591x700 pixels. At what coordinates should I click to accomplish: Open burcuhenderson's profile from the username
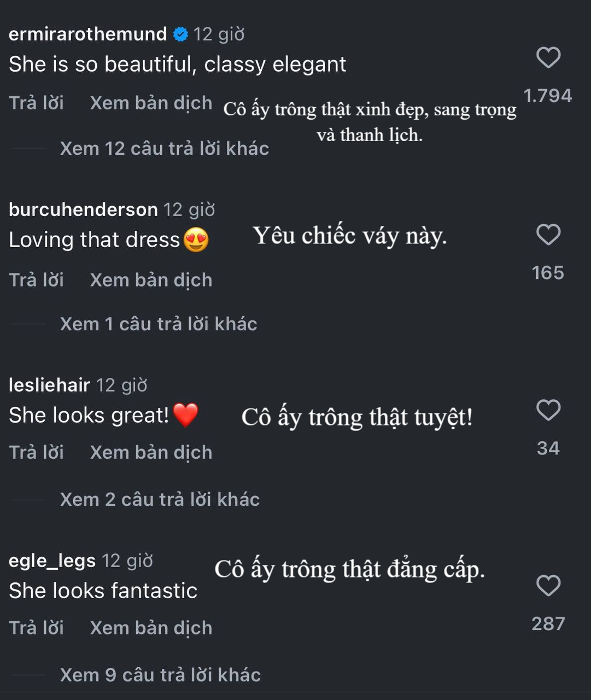pos(82,209)
